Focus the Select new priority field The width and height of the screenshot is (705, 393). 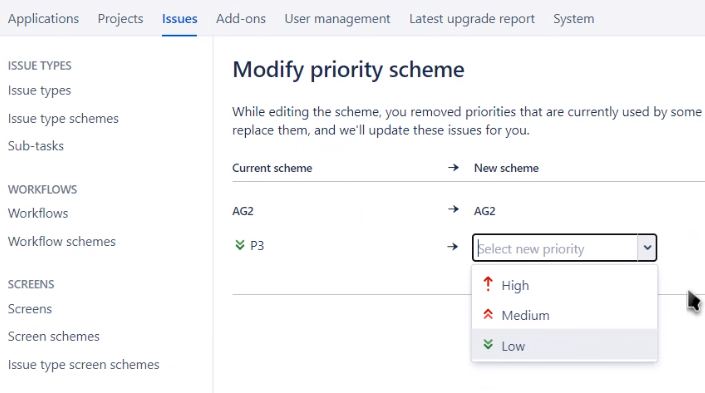click(x=555, y=248)
